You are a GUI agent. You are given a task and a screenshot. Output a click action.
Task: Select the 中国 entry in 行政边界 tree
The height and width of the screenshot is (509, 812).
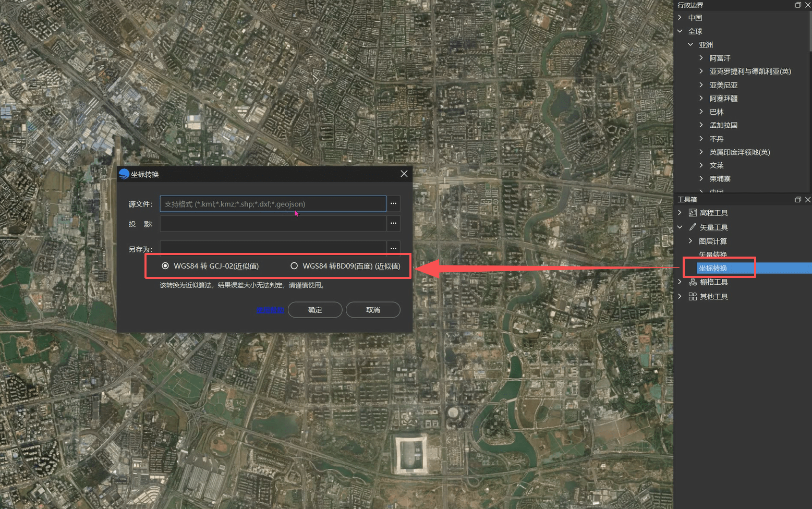[x=695, y=18]
